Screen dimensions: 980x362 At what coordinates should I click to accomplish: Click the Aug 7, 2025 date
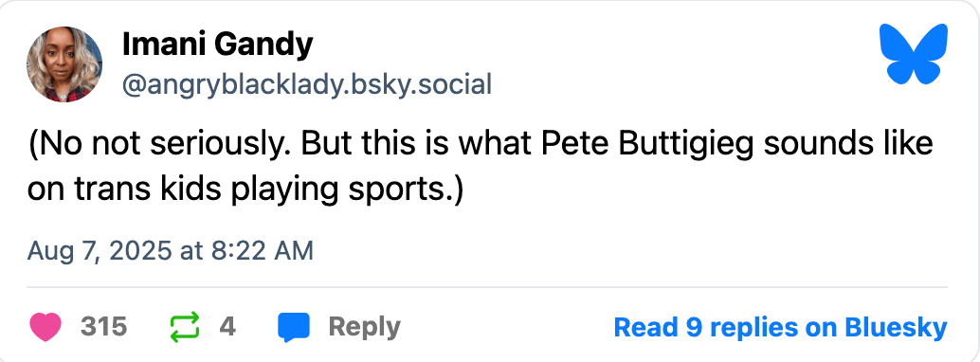coord(100,251)
